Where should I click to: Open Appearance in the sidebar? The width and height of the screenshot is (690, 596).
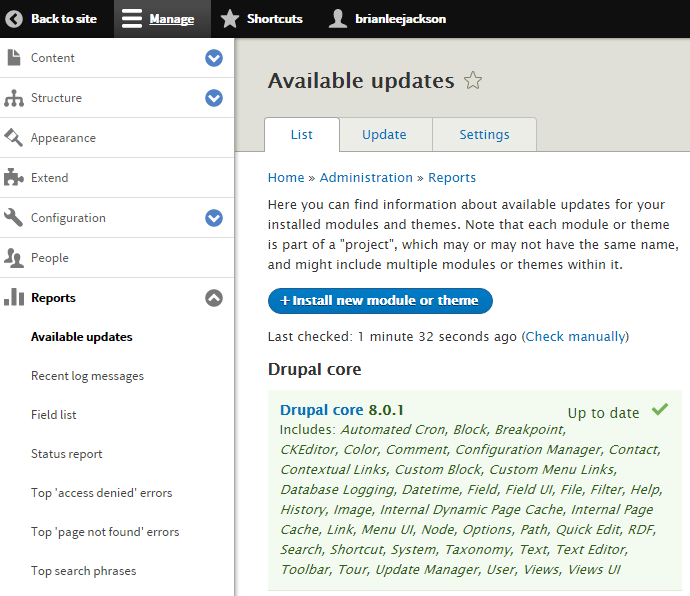[63, 138]
